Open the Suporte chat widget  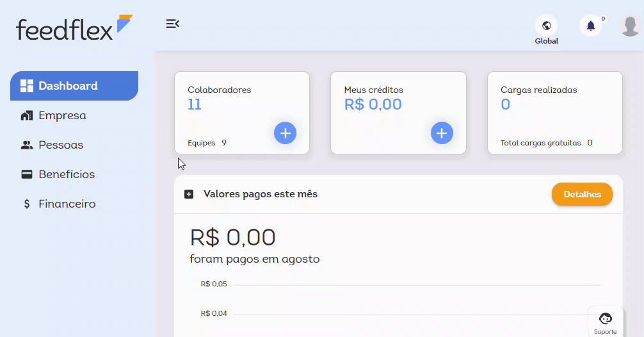[x=605, y=322]
